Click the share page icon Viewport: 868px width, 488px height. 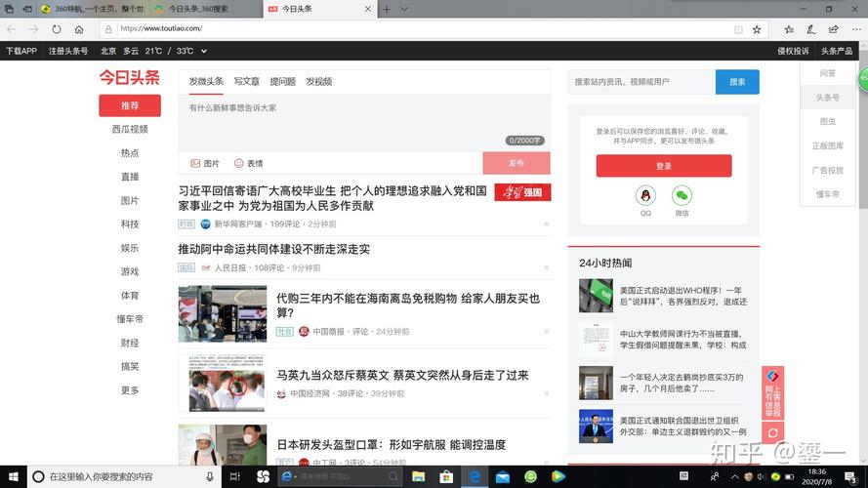(833, 29)
